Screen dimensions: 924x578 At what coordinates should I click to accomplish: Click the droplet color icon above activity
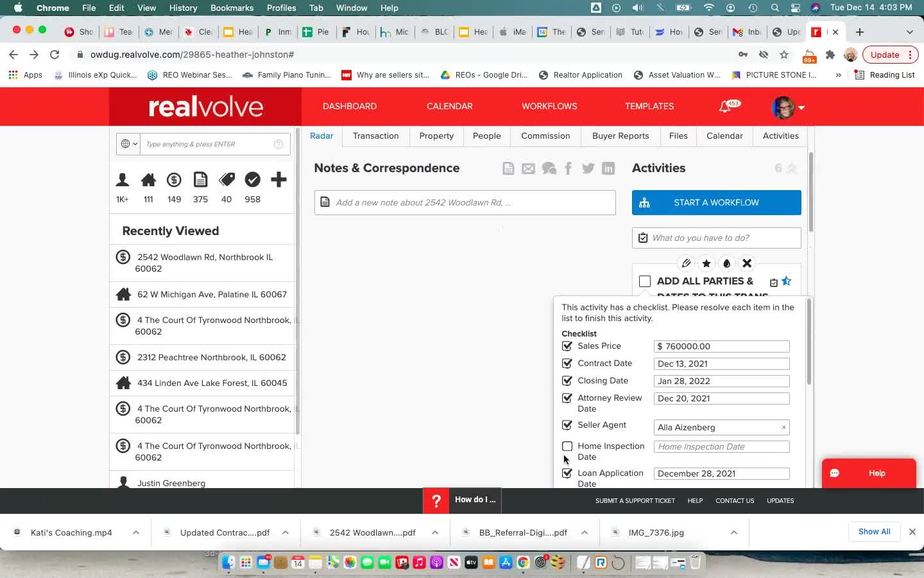(x=726, y=263)
